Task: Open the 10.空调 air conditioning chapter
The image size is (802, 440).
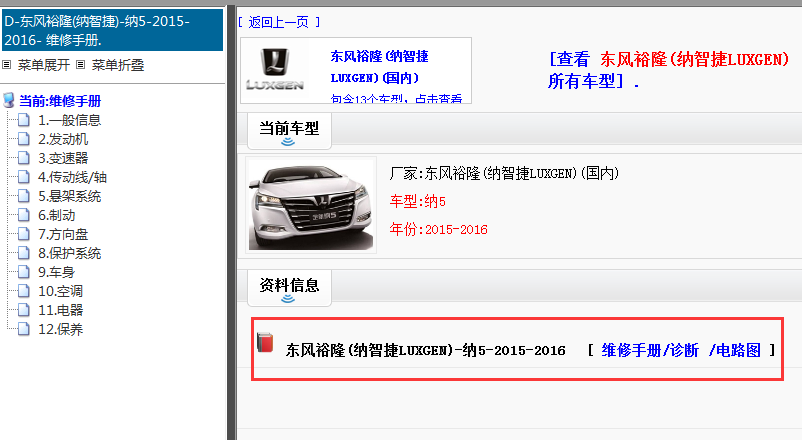Action: [60, 291]
